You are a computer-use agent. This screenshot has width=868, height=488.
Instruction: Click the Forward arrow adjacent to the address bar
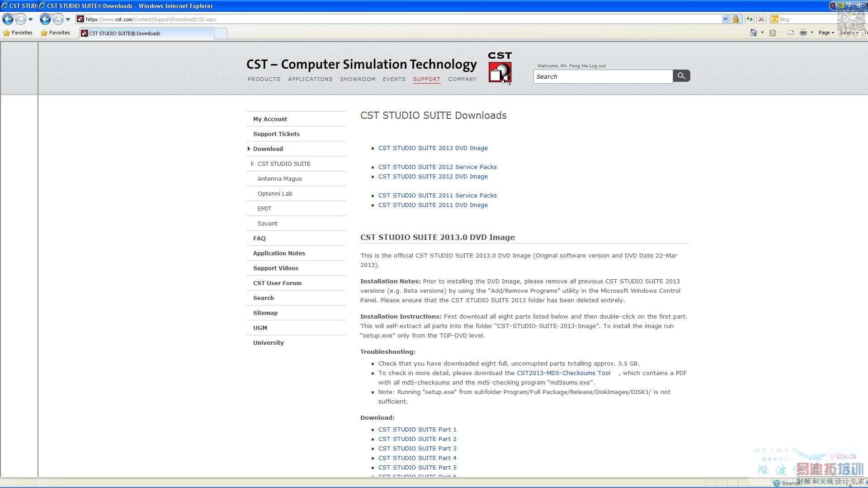pyautogui.click(x=58, y=19)
